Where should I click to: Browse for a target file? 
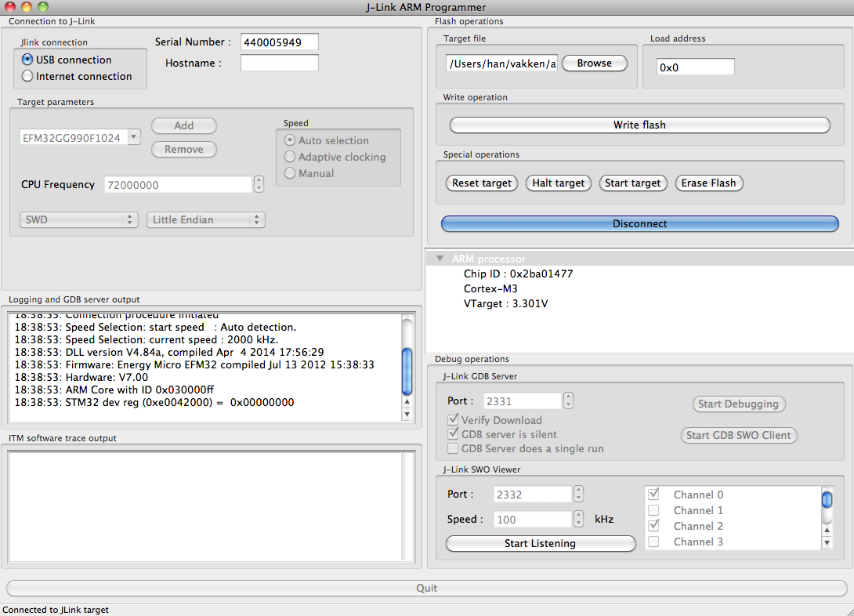[x=594, y=63]
